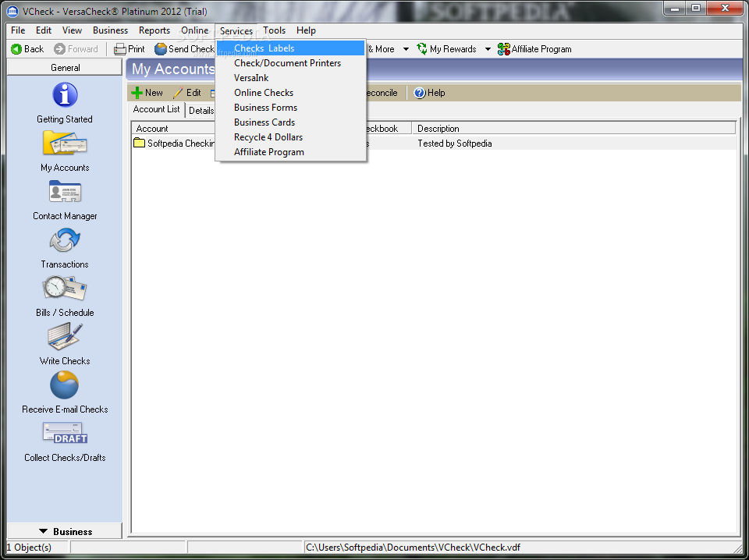Open the Help menu in menu bar
This screenshot has height=560, width=749.
click(x=306, y=30)
